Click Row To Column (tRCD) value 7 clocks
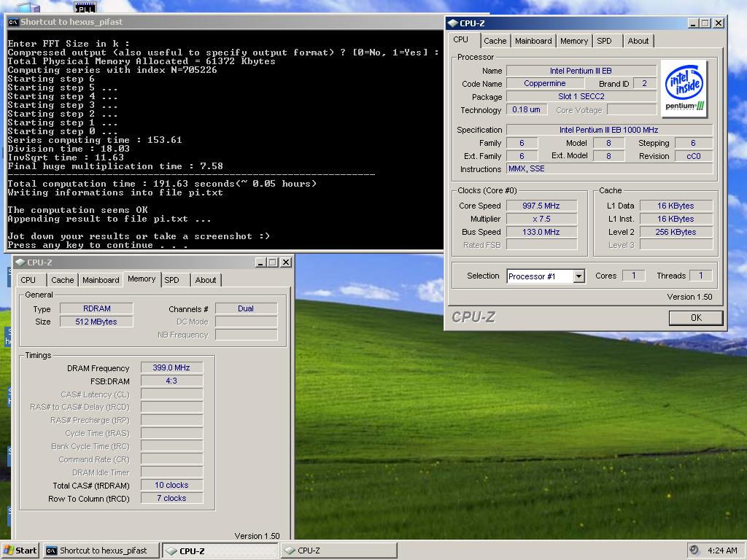 tap(171, 498)
